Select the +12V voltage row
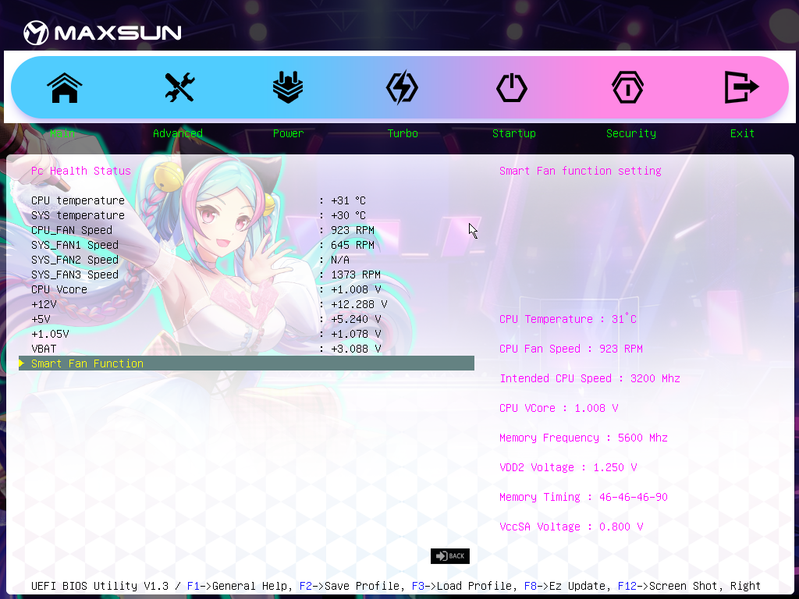 (247, 304)
